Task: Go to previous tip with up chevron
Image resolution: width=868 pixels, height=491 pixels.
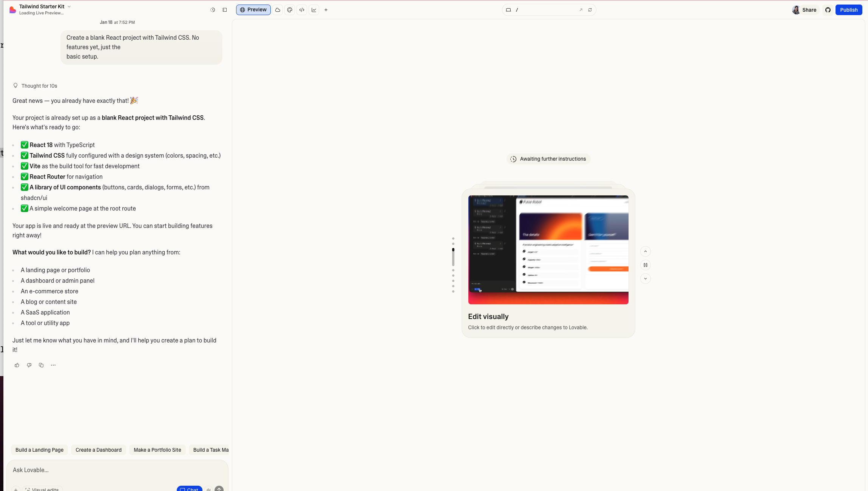Action: tap(646, 251)
